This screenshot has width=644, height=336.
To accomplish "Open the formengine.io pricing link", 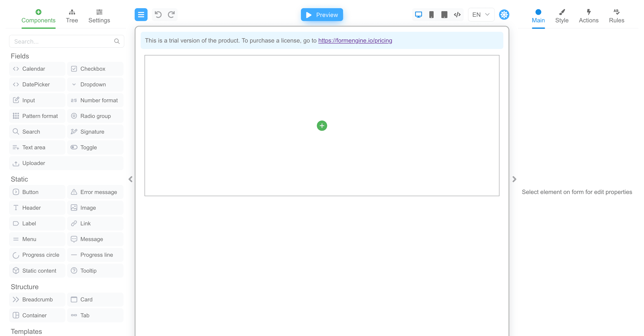I will tap(355, 40).
